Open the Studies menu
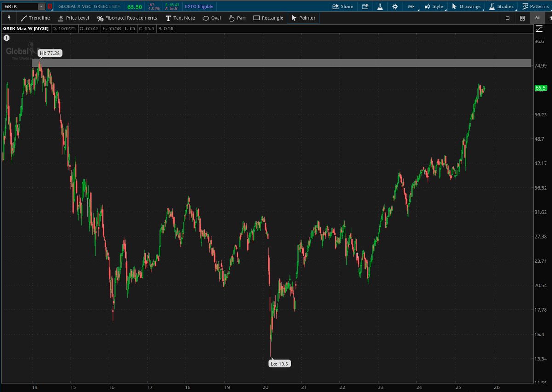Screen dimensions: 552x392 click(501, 6)
